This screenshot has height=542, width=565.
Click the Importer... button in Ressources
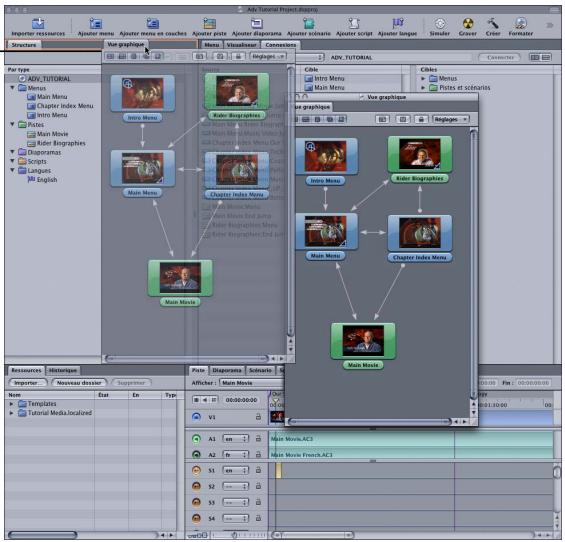tap(27, 383)
